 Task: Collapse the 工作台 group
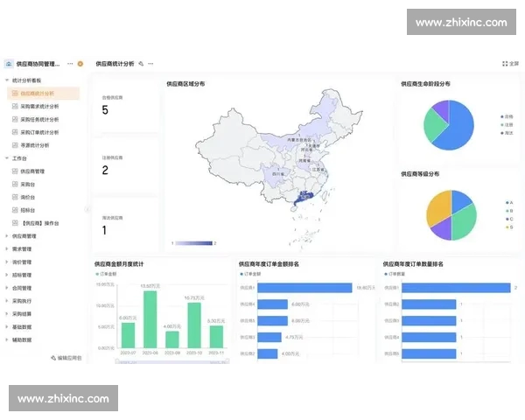7,158
